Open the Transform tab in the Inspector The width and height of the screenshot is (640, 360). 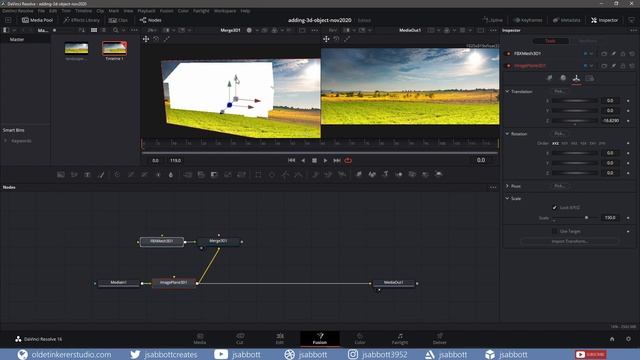576,78
